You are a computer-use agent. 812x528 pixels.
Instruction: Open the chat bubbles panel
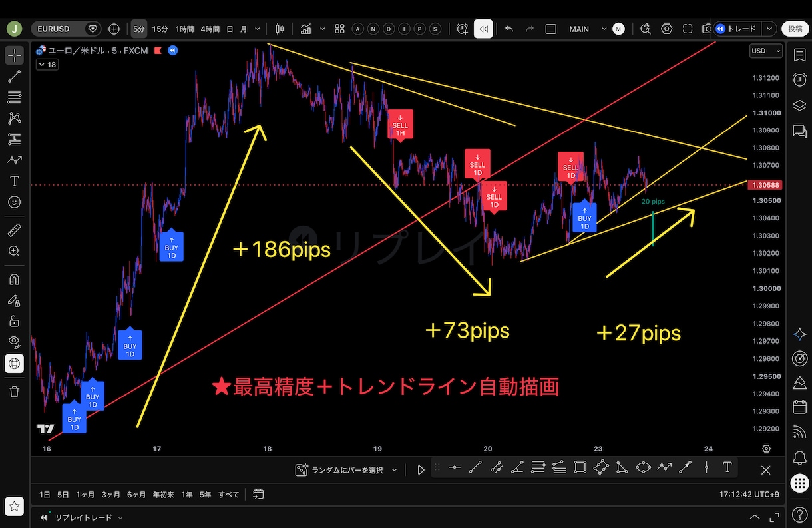(x=799, y=131)
